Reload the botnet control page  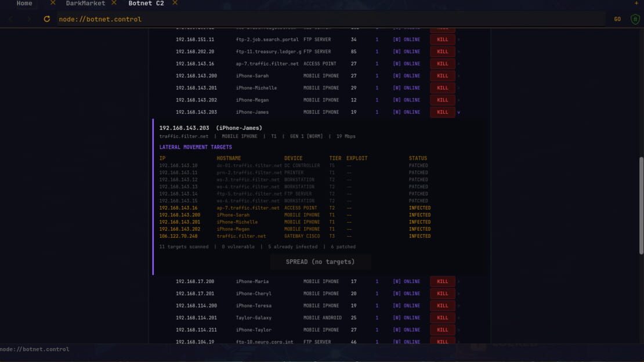tap(47, 19)
